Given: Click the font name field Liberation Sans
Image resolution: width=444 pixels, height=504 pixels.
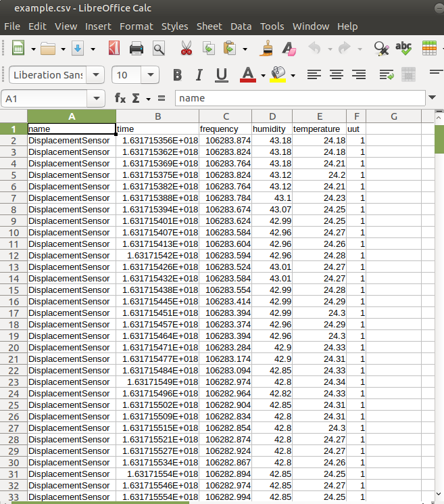Looking at the screenshot, I should 48,75.
